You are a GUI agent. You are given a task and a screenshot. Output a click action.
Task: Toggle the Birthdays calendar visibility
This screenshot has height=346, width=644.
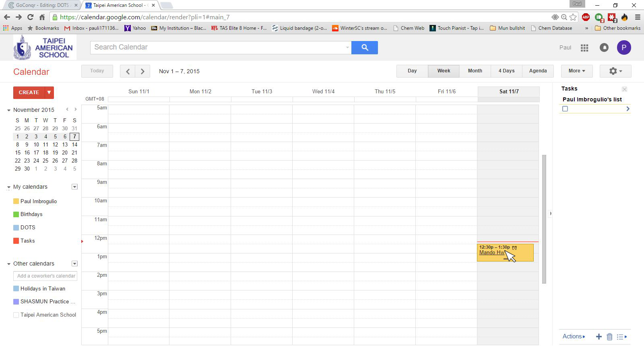click(16, 214)
